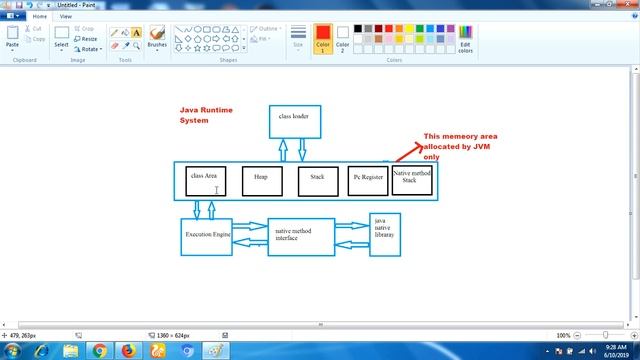640x360 pixels.
Task: Choose the yellow color swatch
Action: click(409, 29)
